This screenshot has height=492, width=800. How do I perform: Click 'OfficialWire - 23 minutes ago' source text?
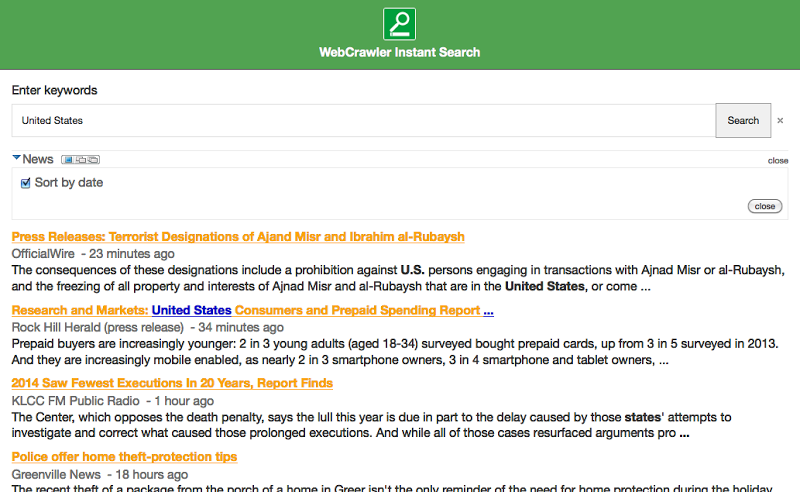(x=93, y=254)
